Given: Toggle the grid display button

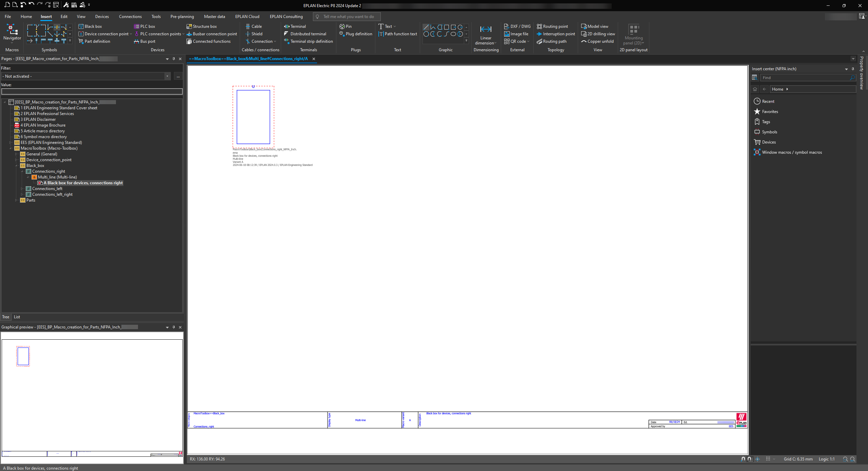Looking at the screenshot, I should click(x=768, y=459).
